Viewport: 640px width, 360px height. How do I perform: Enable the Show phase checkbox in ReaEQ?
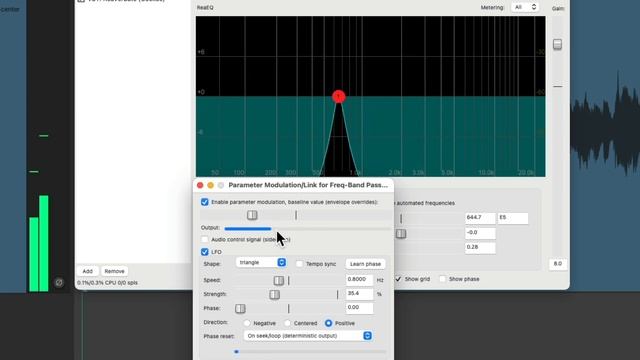click(x=442, y=279)
